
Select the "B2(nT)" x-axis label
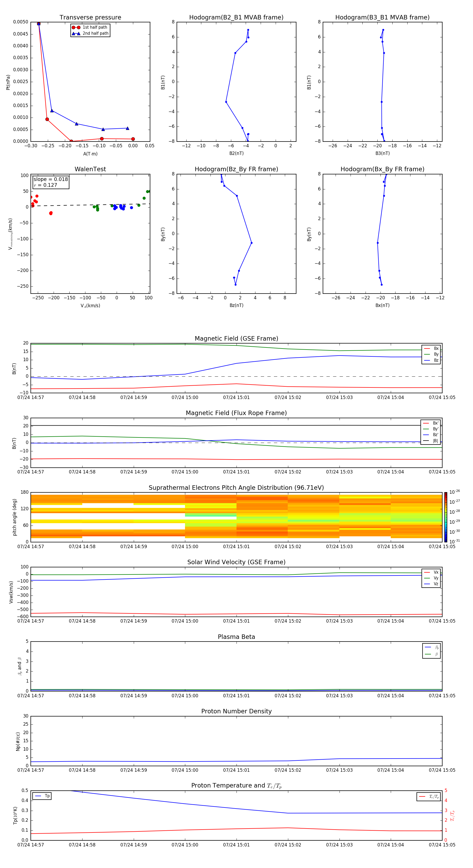[236, 153]
